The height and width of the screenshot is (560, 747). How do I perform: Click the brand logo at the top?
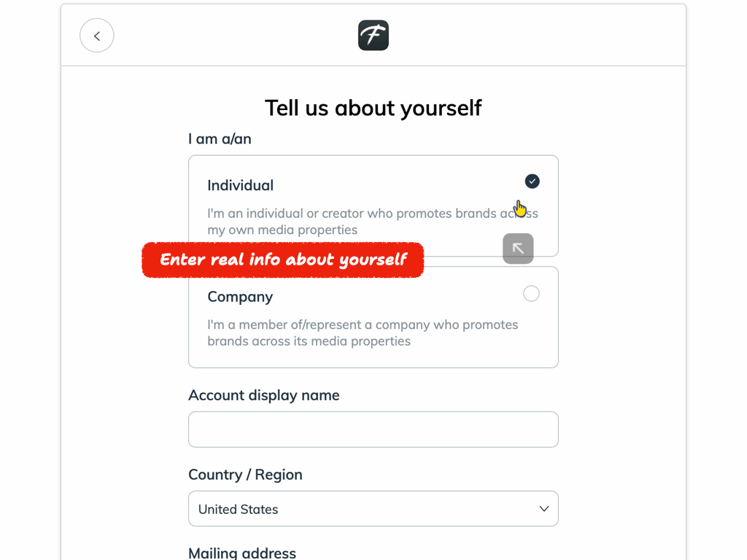pyautogui.click(x=373, y=34)
